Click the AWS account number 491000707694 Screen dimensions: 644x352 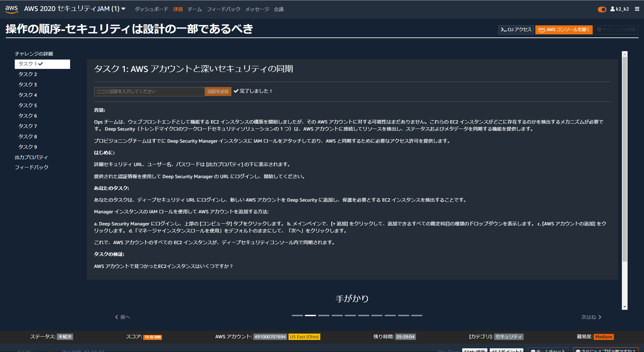tap(270, 337)
